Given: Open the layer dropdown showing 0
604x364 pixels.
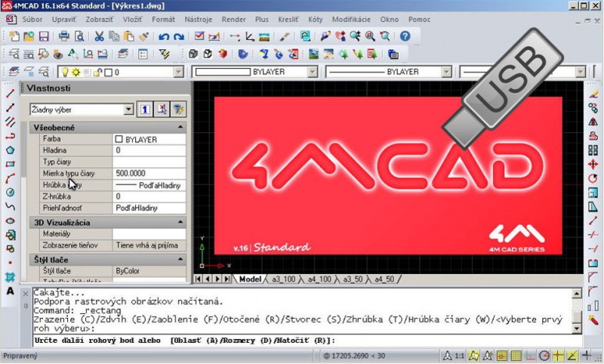Looking at the screenshot, I should [178, 72].
